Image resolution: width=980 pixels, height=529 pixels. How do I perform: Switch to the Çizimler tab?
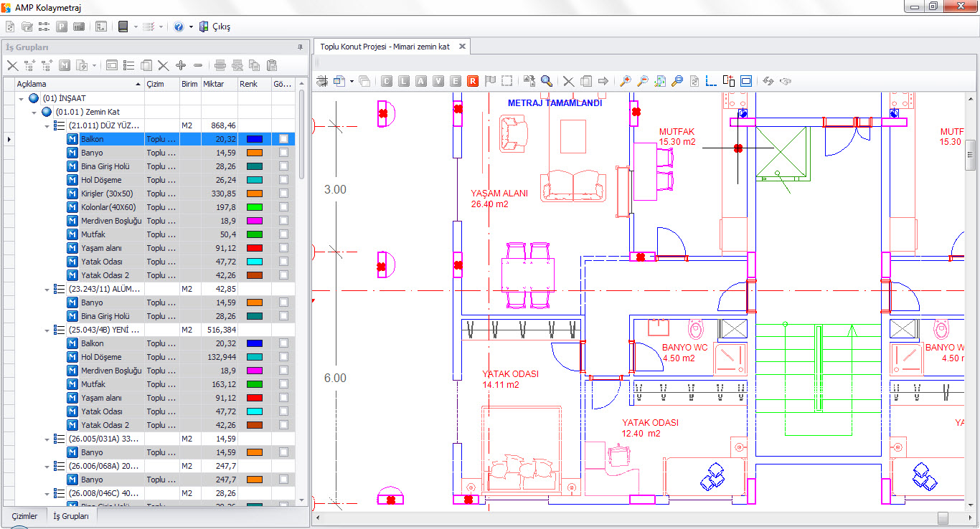click(x=24, y=516)
